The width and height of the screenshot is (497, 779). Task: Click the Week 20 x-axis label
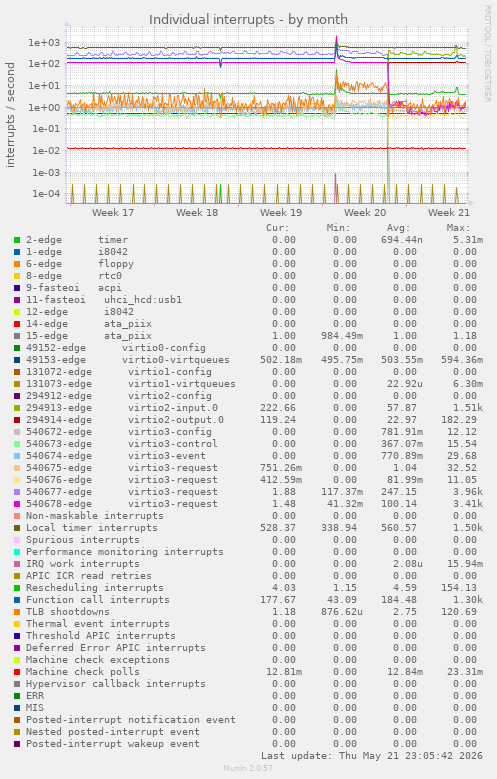365,213
